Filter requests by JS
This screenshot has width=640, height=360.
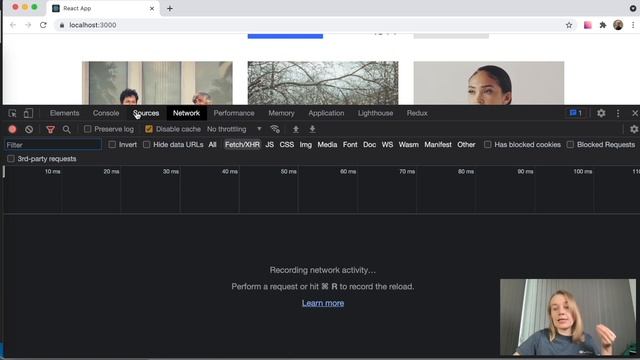pyautogui.click(x=269, y=144)
